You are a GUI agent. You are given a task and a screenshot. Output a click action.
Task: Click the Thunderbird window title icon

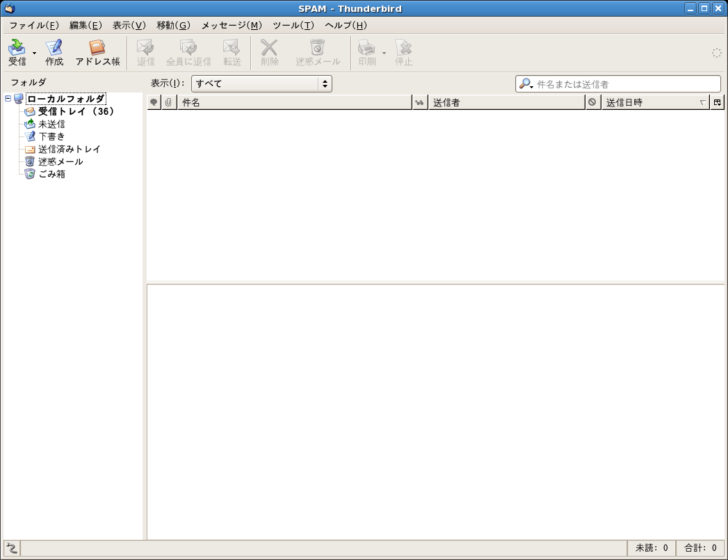[9, 8]
